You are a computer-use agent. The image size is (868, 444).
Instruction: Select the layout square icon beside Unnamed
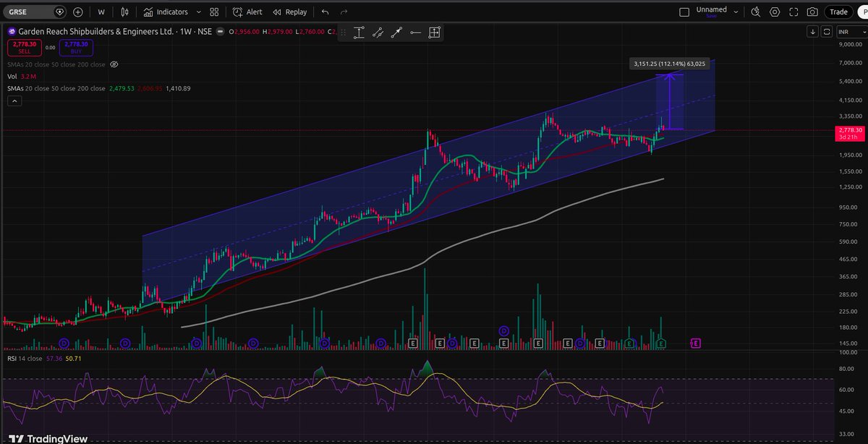[684, 12]
